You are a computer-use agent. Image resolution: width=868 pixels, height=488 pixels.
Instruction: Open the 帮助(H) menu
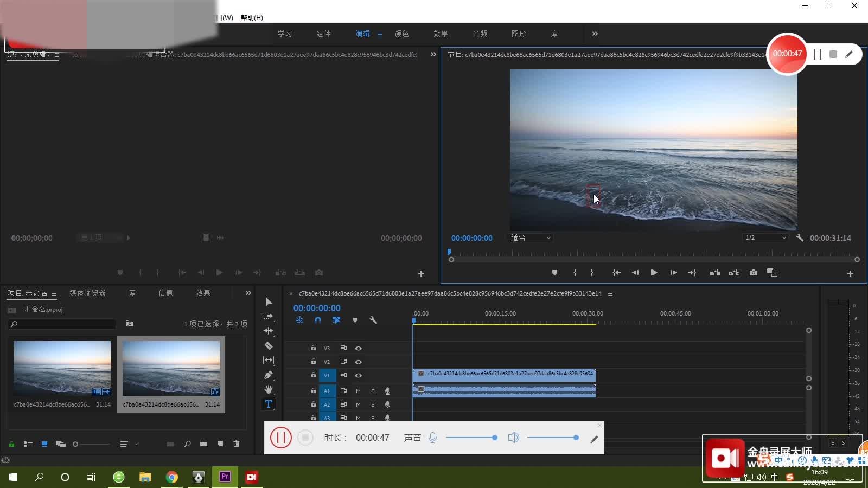point(252,17)
